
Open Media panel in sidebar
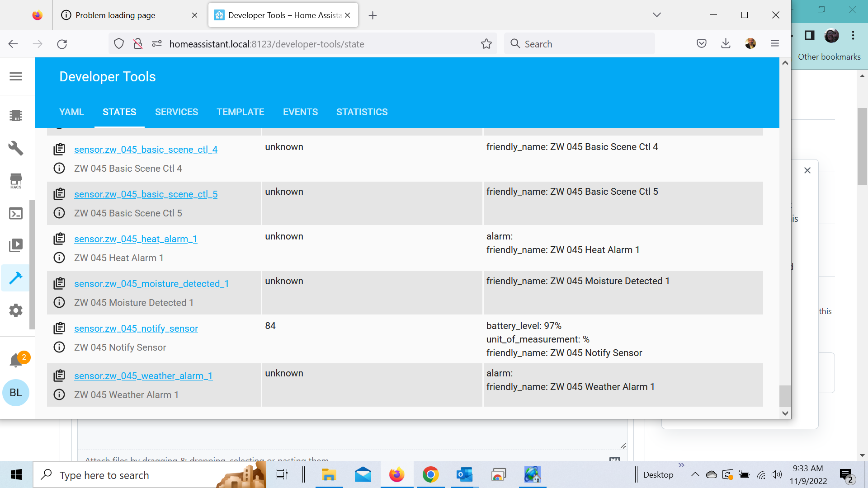(x=16, y=245)
